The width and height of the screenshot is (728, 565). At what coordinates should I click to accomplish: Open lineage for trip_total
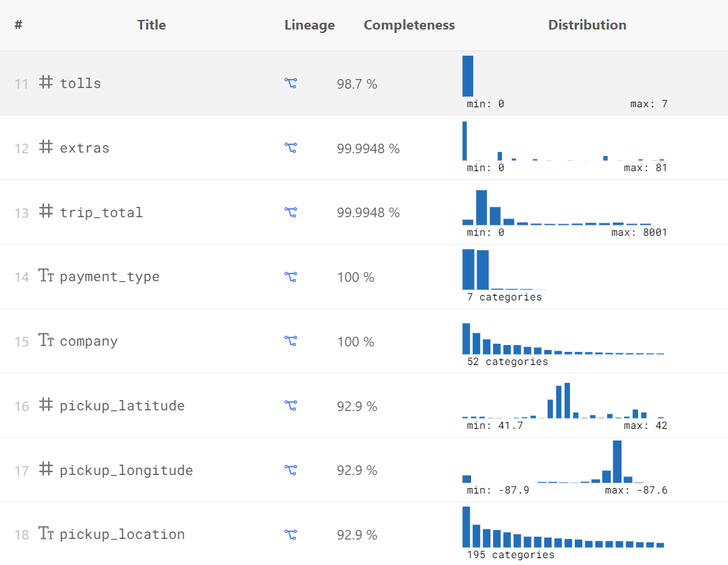click(291, 212)
